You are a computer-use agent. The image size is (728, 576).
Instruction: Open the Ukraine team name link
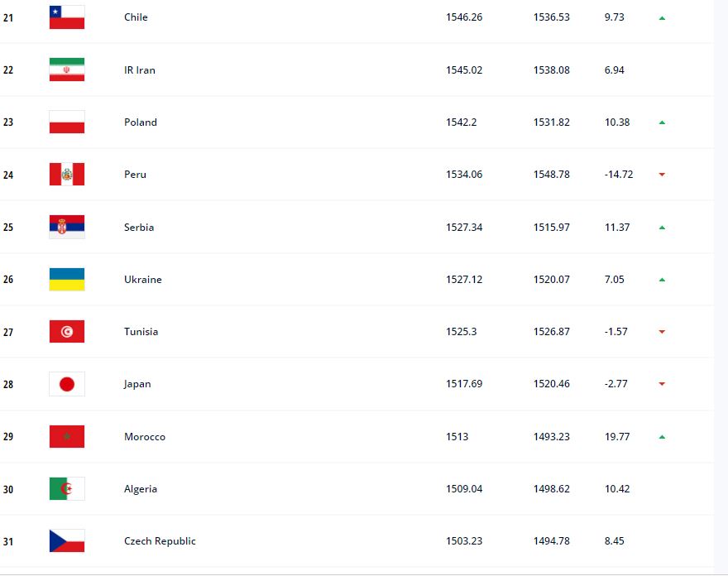coord(142,279)
